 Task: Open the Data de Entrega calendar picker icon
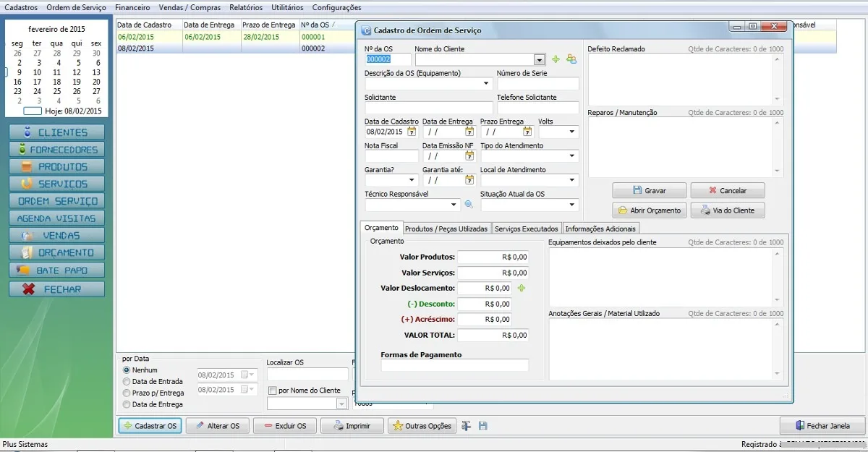coord(469,132)
